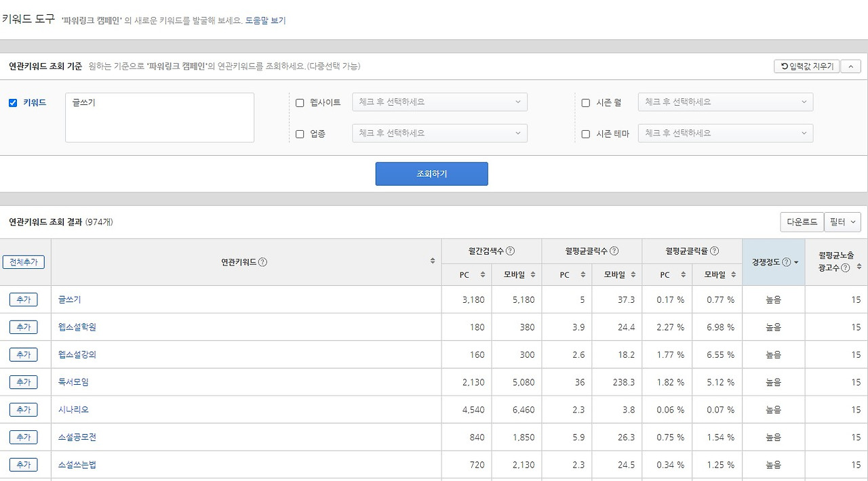Open the 도움말 보기 link
The image size is (868, 481).
click(x=266, y=21)
